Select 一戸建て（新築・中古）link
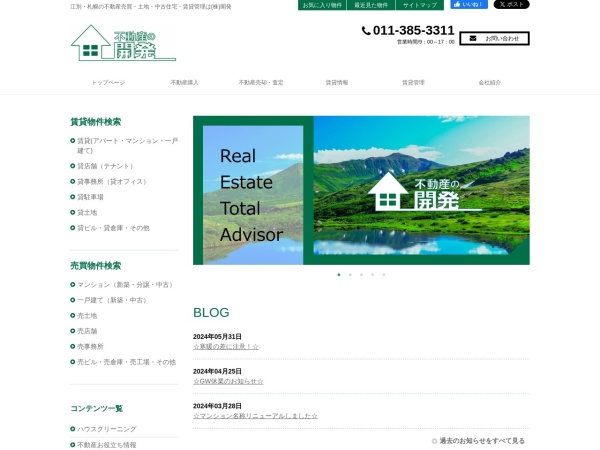Viewport: 600px width, 450px height. point(113,300)
